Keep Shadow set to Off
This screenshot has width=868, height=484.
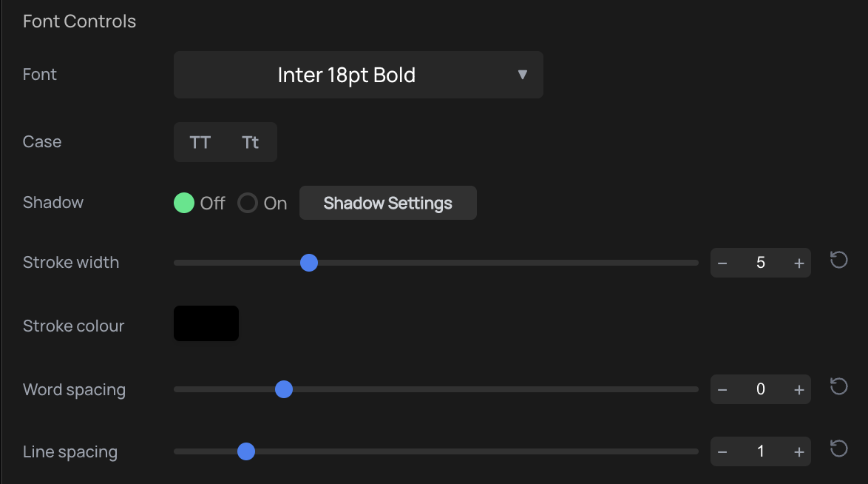[x=184, y=202]
